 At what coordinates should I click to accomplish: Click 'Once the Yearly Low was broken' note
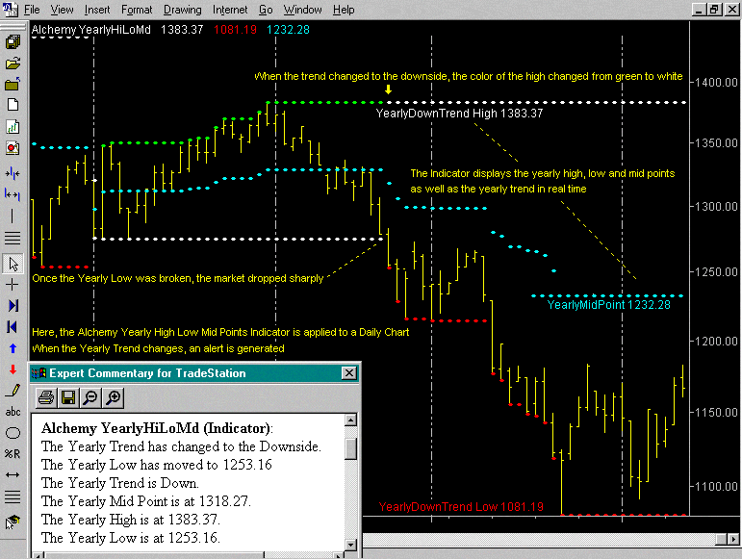coord(177,278)
